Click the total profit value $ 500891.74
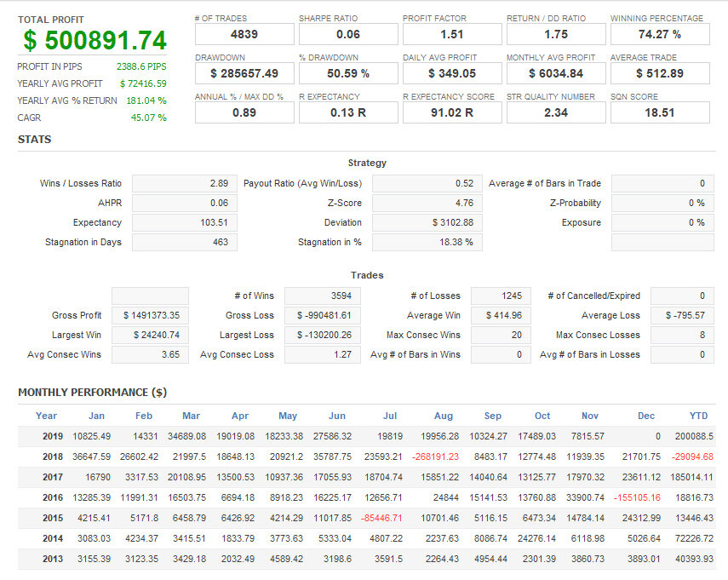 (95, 40)
